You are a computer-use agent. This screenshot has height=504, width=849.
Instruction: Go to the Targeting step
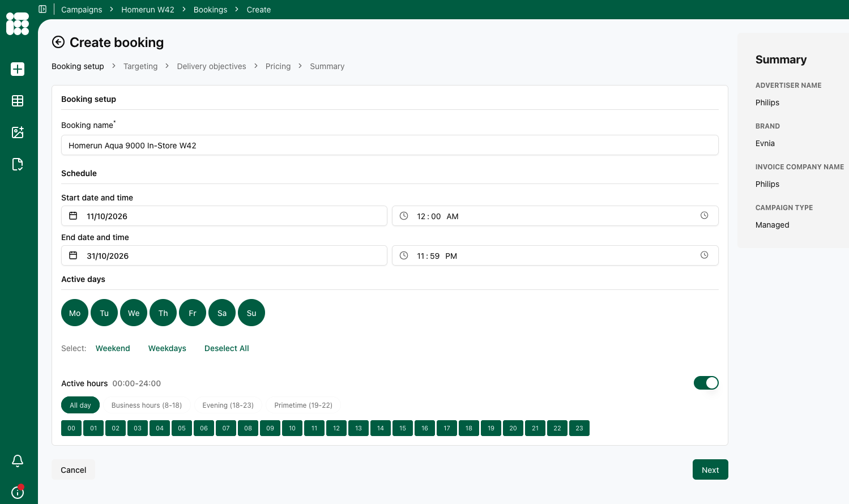(x=140, y=66)
